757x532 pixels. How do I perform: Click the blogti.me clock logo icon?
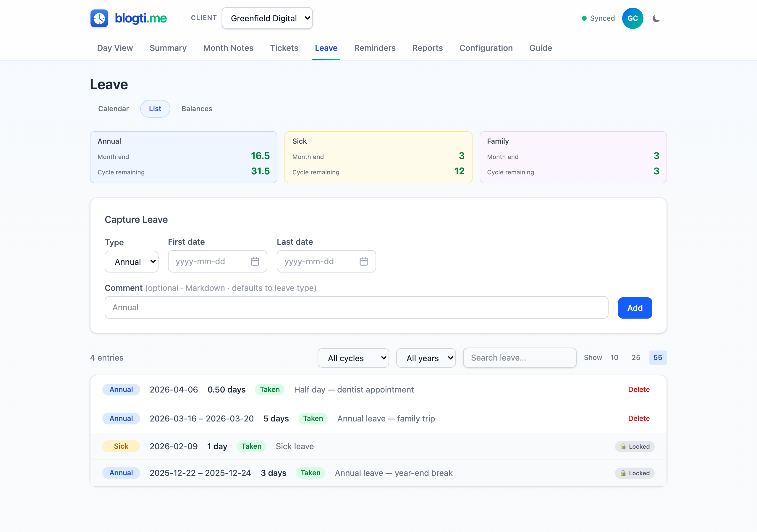click(99, 18)
